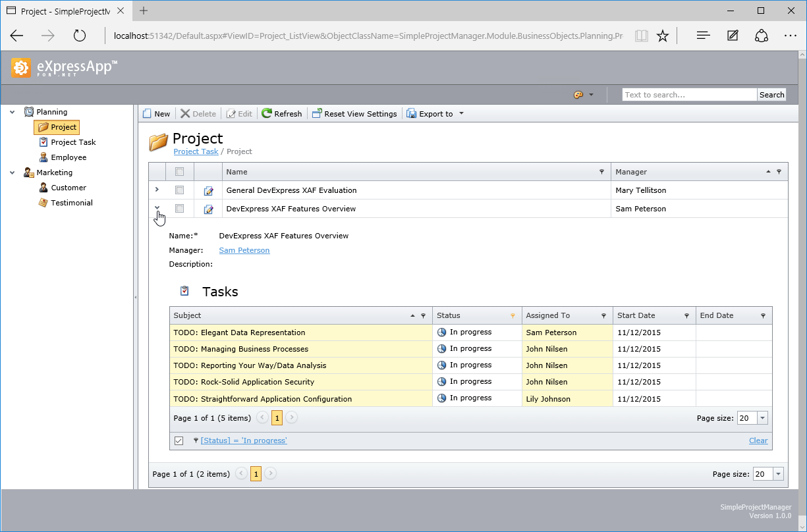Toggle the select-all checkbox in grid header
Image resolution: width=807 pixels, height=532 pixels.
tap(179, 172)
